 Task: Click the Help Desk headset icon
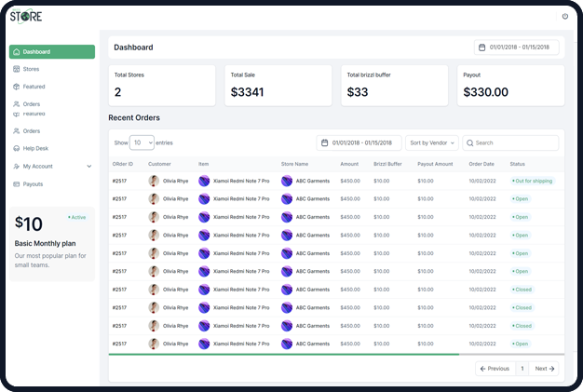[x=17, y=148]
